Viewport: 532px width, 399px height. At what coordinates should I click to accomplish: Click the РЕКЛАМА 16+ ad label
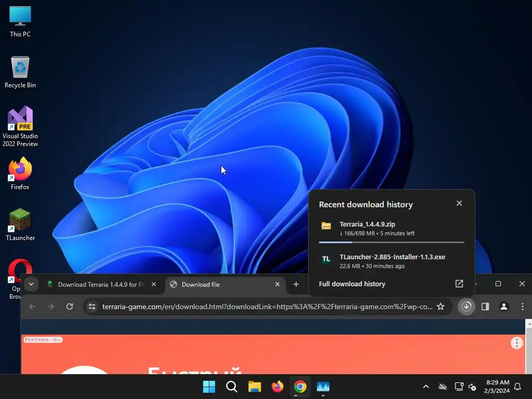click(43, 340)
